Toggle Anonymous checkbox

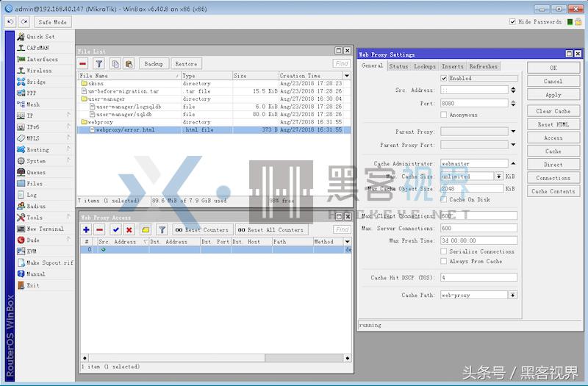point(444,115)
